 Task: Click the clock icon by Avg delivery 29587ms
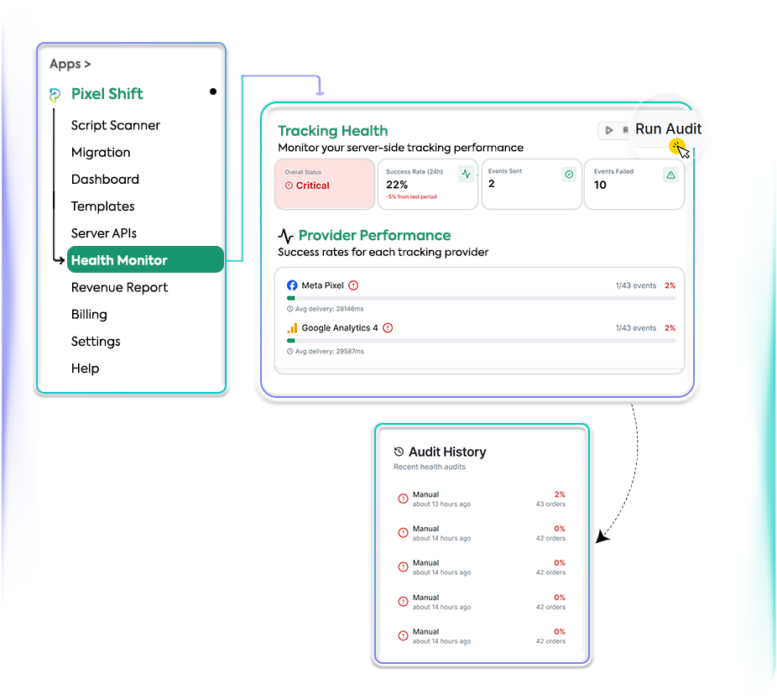(x=289, y=352)
